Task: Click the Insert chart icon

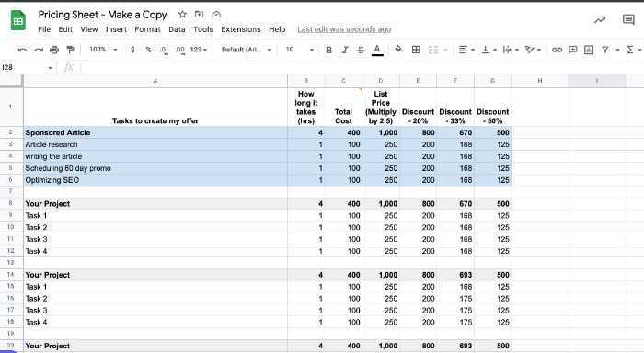Action: tap(589, 50)
